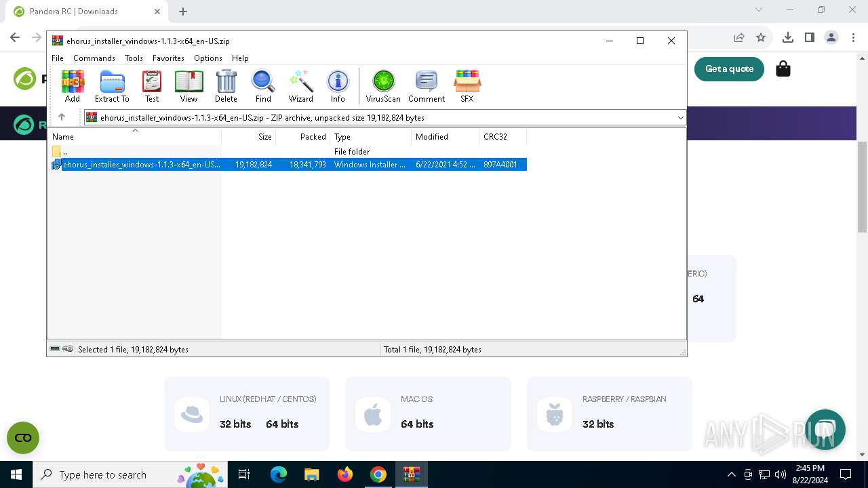Select Raspberry 32 bits download link

pos(598,424)
